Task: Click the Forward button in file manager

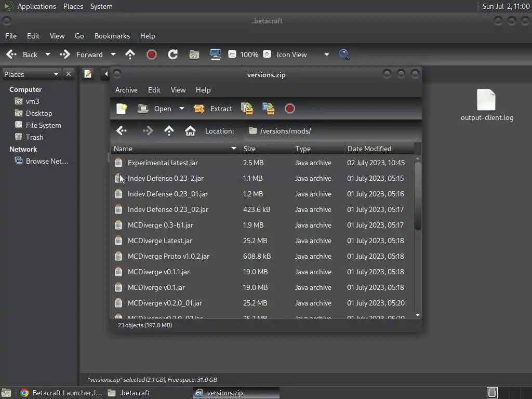Action: point(81,55)
